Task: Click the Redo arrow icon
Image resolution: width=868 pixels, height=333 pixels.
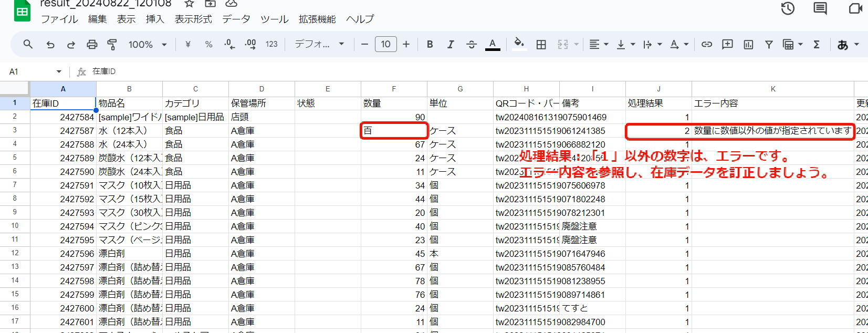Action: 71,45
